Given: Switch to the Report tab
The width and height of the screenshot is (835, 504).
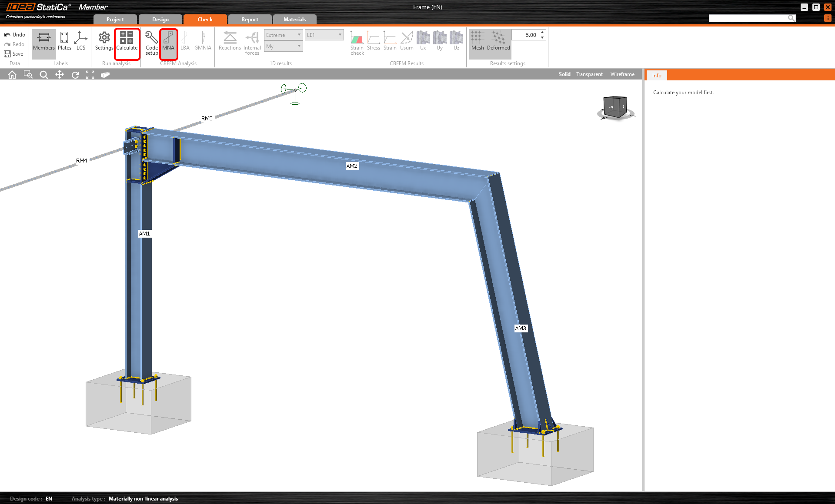Looking at the screenshot, I should (x=250, y=20).
